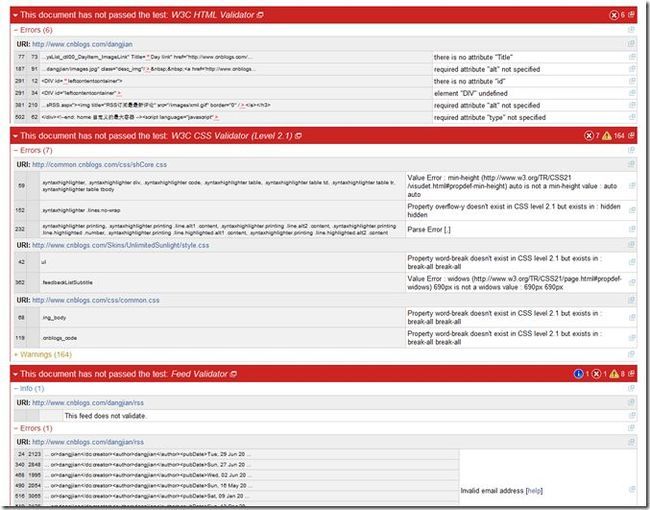The image size is (650, 510).
Task: Open external link icon beside W3C HTML Validator title
Action: click(260, 15)
